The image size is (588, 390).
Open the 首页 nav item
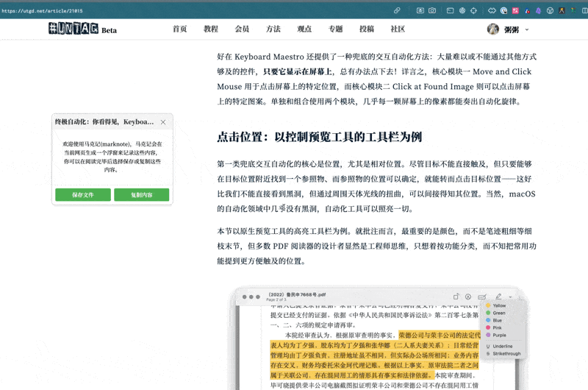coord(179,29)
